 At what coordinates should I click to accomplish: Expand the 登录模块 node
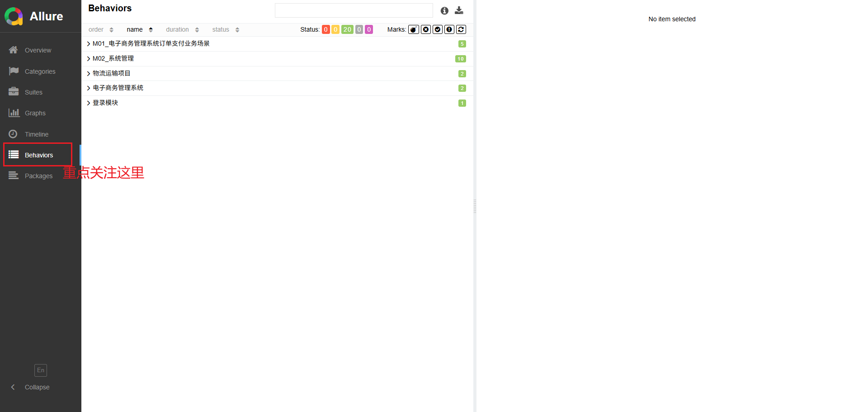pyautogui.click(x=89, y=103)
